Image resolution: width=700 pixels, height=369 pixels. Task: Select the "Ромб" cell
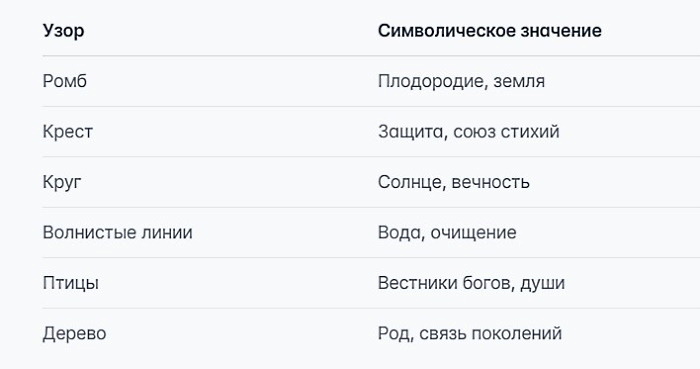(65, 81)
